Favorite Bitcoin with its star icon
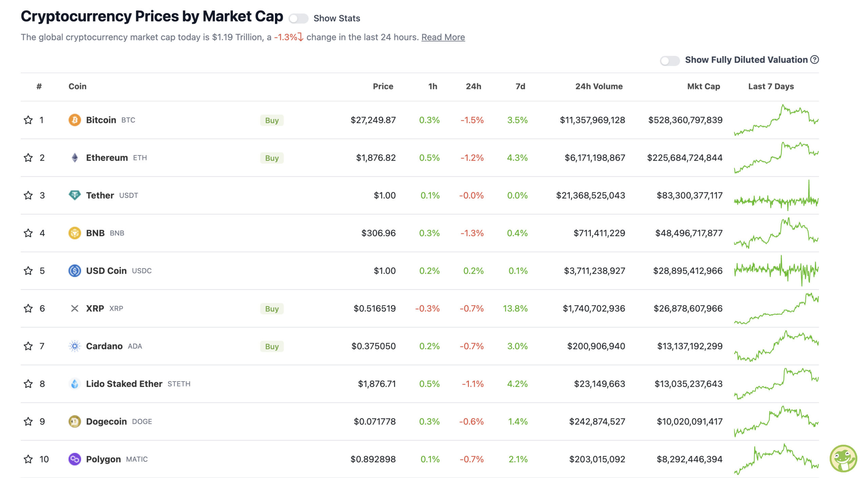Screen dimensions: 868x478 (x=28, y=120)
